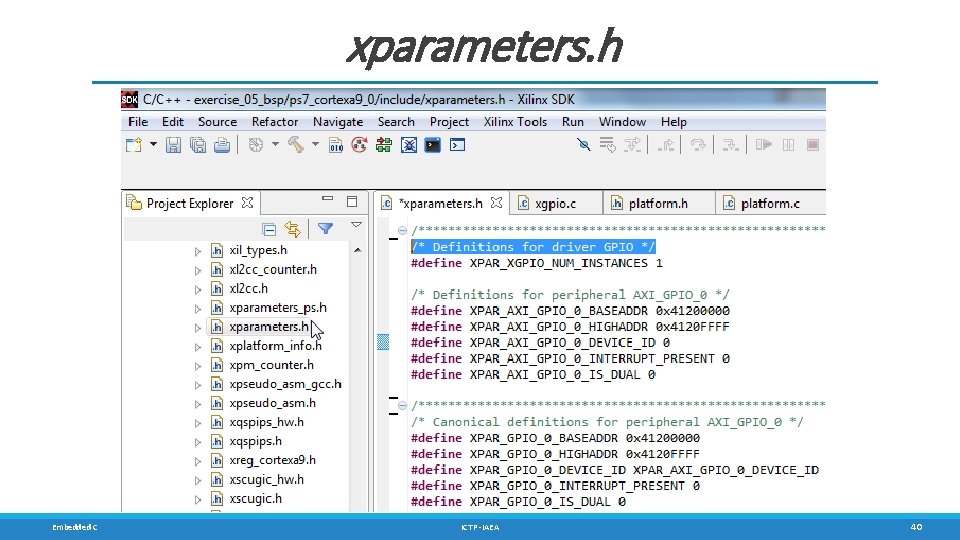This screenshot has width=960, height=540.
Task: Click the red Terminate stop icon
Action: (x=813, y=145)
